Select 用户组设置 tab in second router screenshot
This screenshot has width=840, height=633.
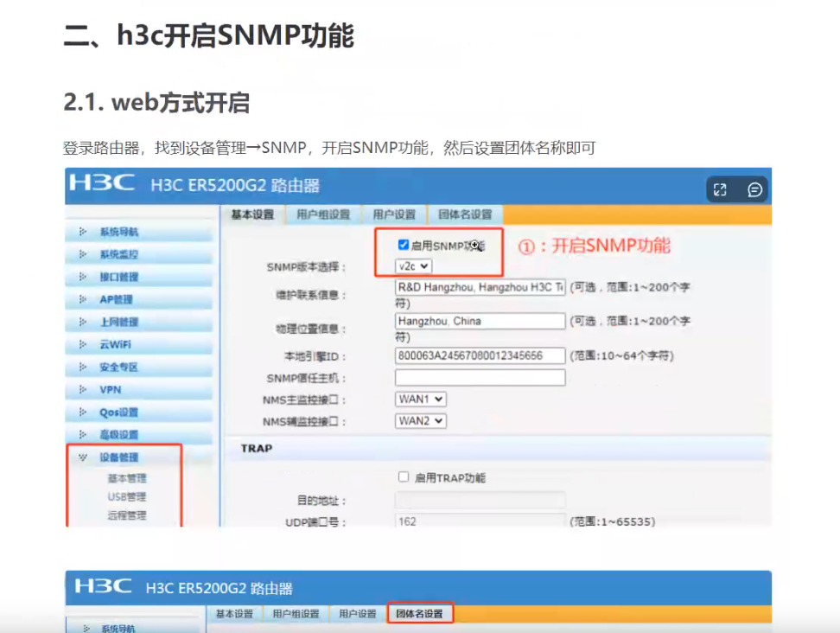[x=296, y=614]
